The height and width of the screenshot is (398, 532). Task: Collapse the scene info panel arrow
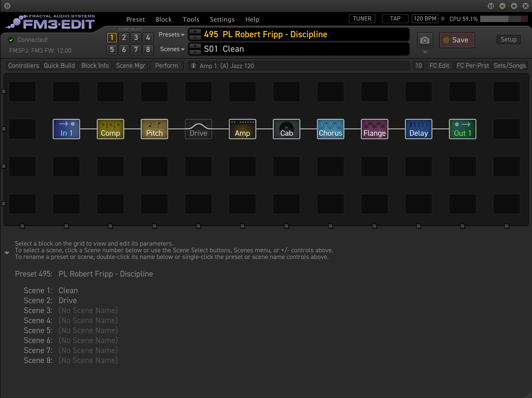point(7,253)
